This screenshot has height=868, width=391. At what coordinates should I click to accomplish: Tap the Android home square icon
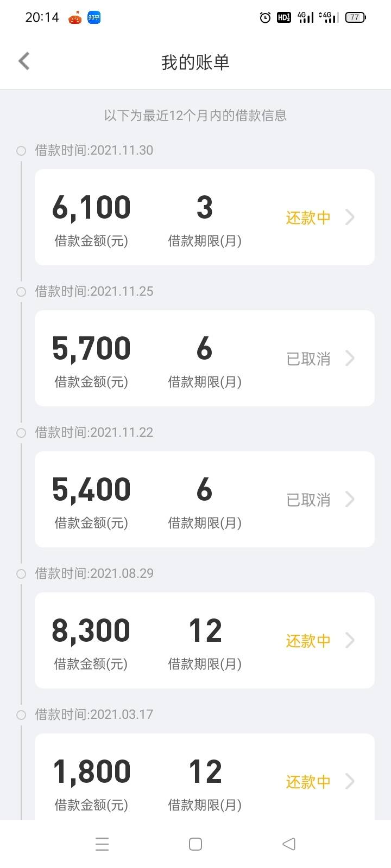pos(195,844)
